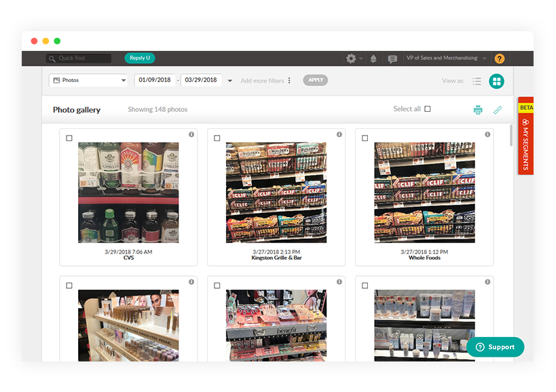The image size is (556, 392).
Task: Switch to list view
Action: 477,81
